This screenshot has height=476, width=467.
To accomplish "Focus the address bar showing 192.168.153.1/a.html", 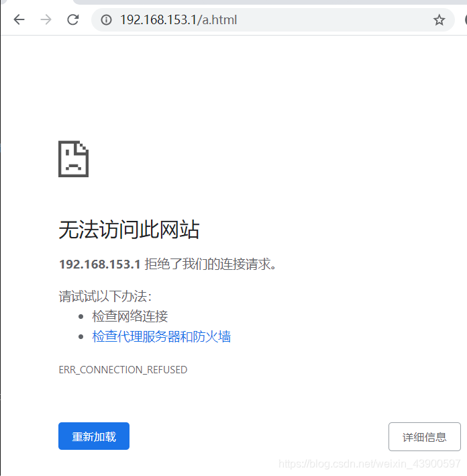I will [x=273, y=20].
